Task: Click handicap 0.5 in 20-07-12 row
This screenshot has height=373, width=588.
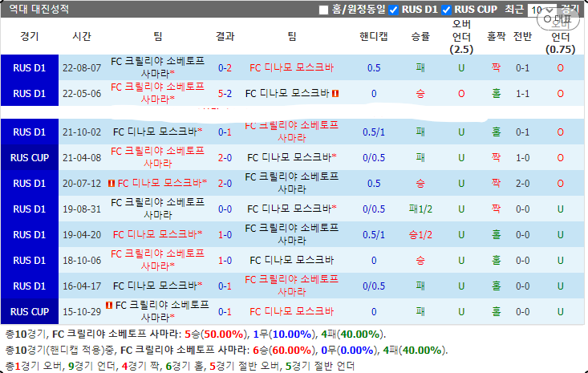Action: point(374,184)
